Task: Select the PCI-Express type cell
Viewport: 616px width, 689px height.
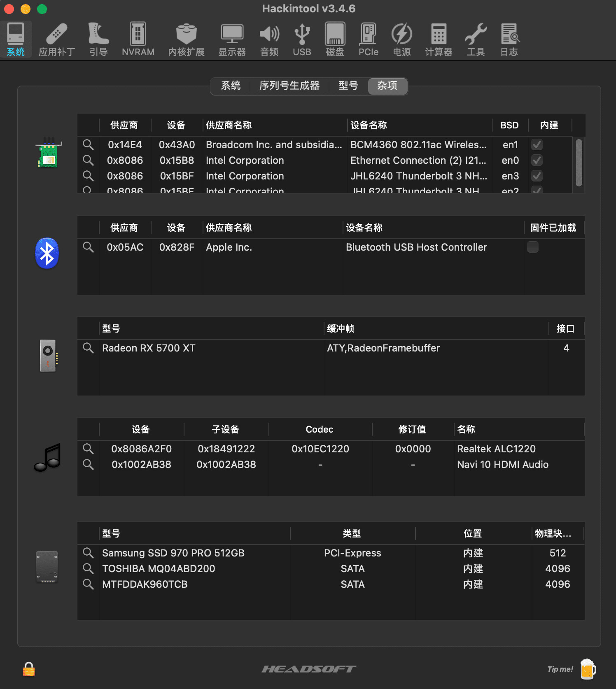Action: pos(352,553)
